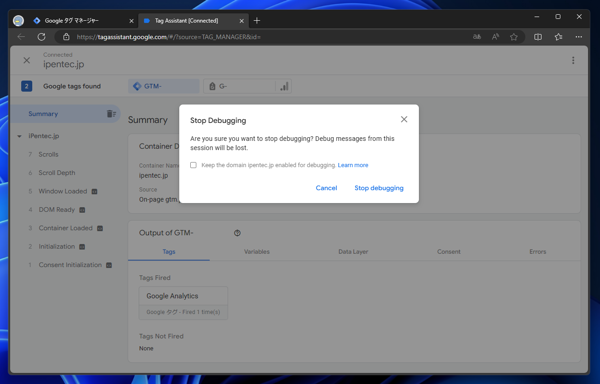Image resolution: width=600 pixels, height=384 pixels.
Task: Switch to the Variables tab
Action: pyautogui.click(x=257, y=252)
